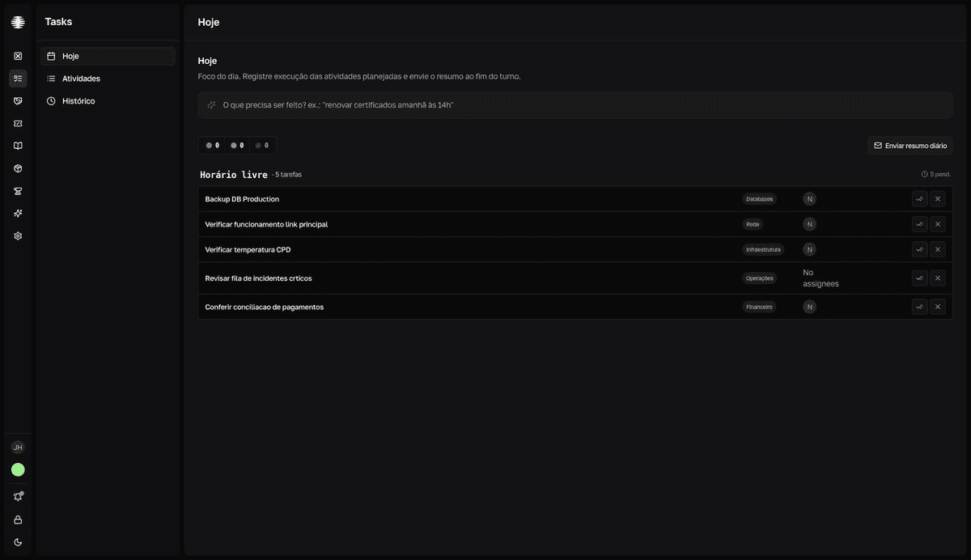Dismiss Verificar temperatura CPD with X

938,249
